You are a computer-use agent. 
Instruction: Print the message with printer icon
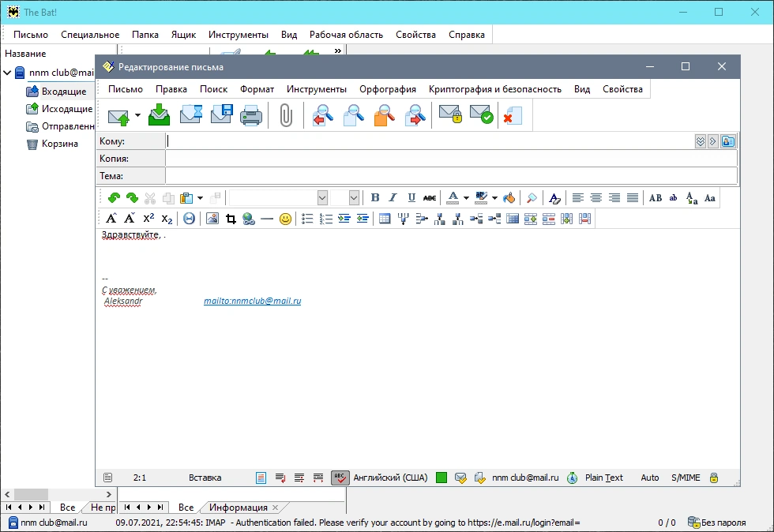tap(251, 115)
